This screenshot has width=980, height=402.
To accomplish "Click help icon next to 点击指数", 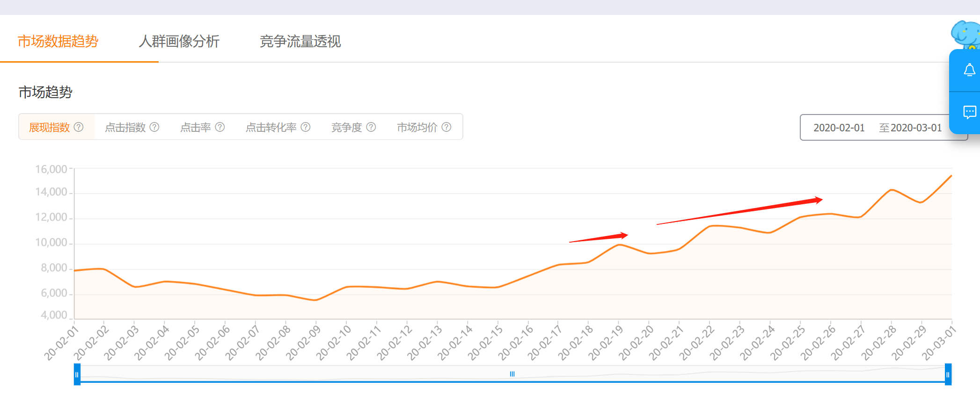I will coord(154,127).
